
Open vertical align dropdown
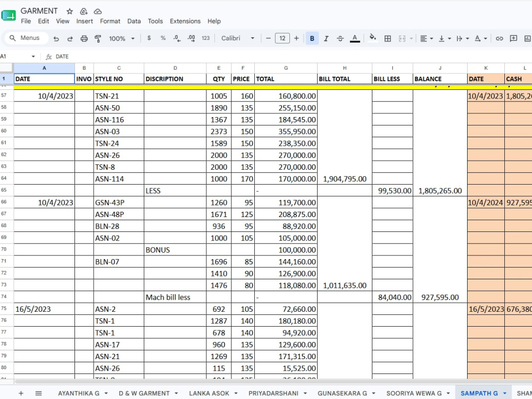444,39
